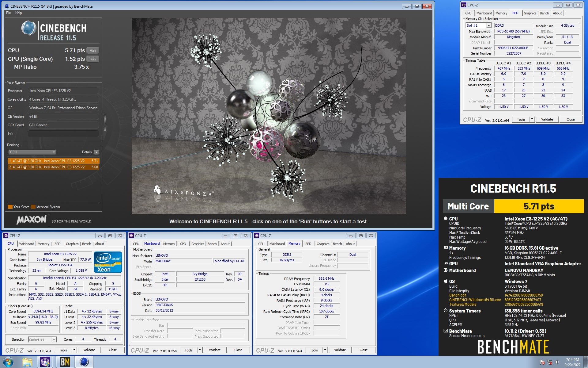
Task: Click the panel grip handle beside Your System
Action: 105,122
